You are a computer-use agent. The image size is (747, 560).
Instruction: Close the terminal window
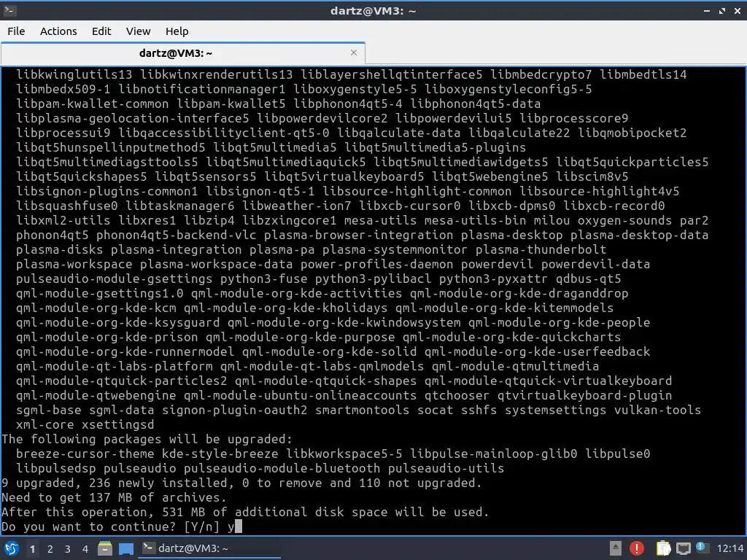point(738,10)
